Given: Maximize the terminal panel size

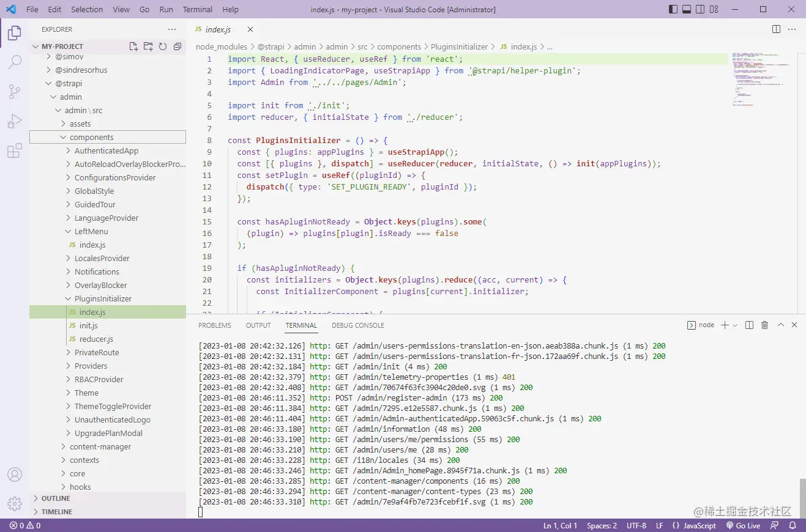Looking at the screenshot, I should pos(780,325).
